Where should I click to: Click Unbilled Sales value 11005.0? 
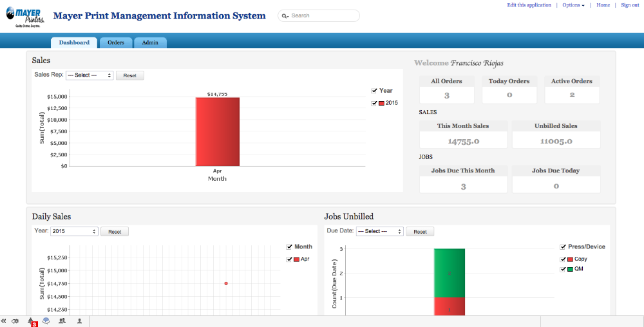(556, 142)
